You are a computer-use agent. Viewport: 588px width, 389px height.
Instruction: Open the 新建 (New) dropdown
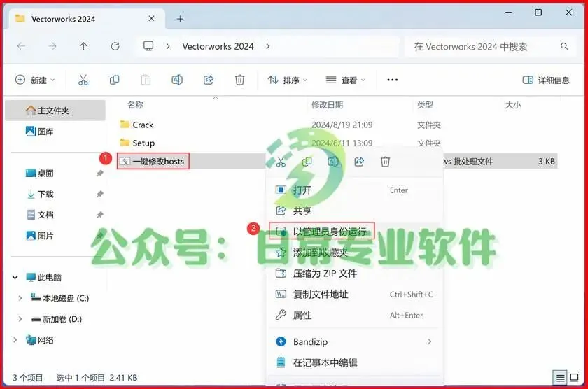coord(35,80)
